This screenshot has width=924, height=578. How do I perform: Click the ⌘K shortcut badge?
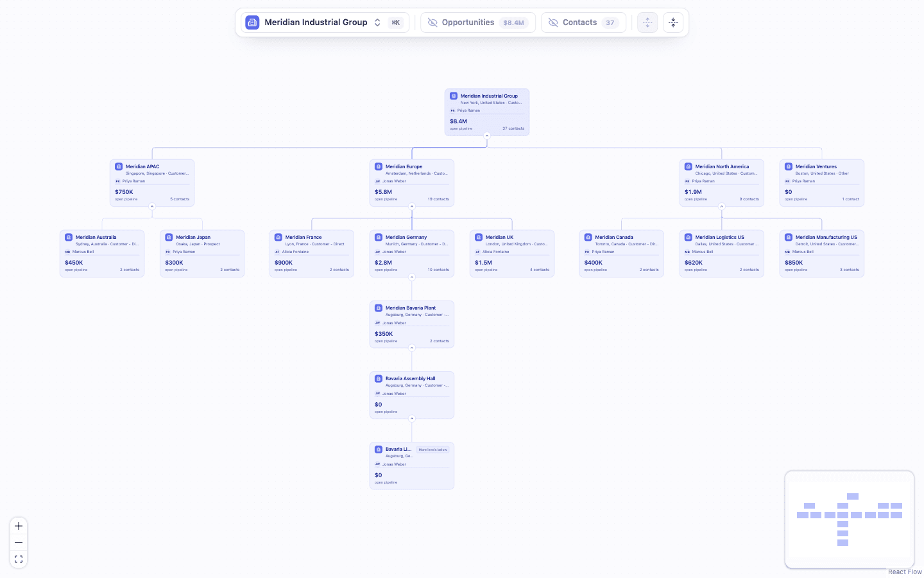396,22
